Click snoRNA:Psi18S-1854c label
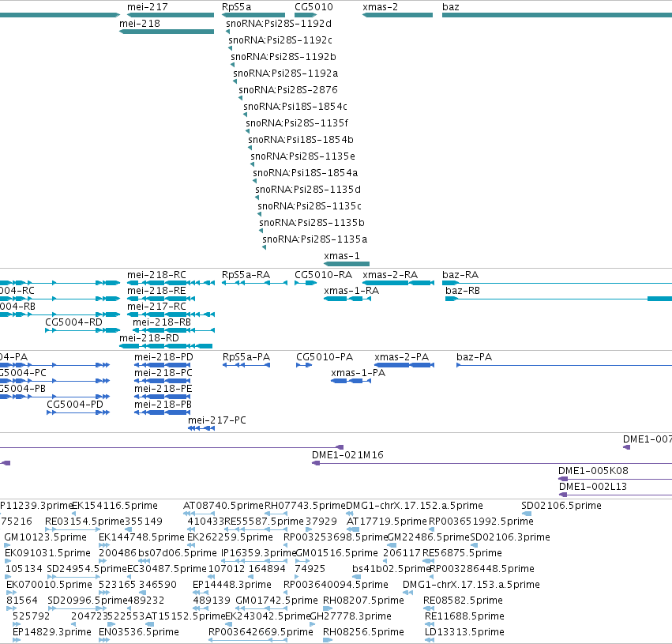Viewport: 672px width, 644px height. [295, 107]
